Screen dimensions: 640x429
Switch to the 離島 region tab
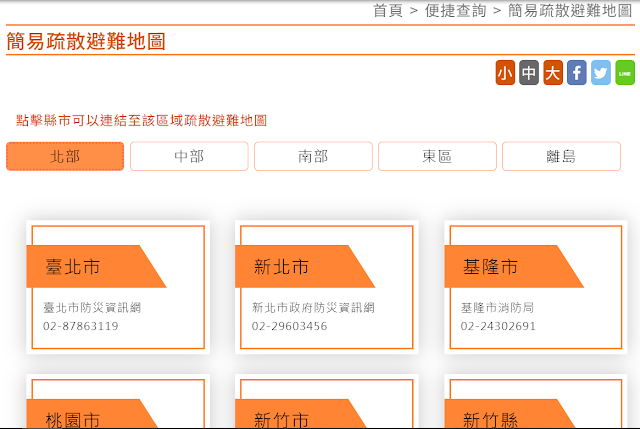pos(561,156)
